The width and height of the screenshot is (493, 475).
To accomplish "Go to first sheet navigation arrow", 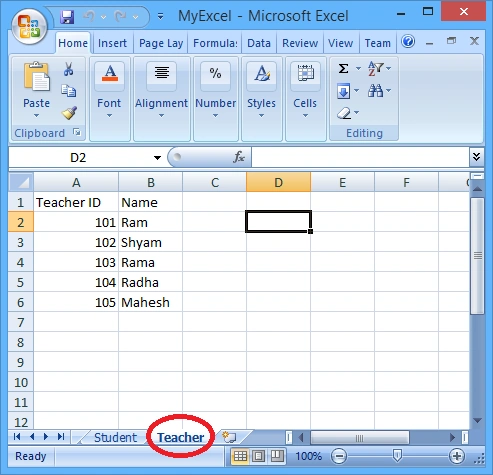I will (x=17, y=437).
